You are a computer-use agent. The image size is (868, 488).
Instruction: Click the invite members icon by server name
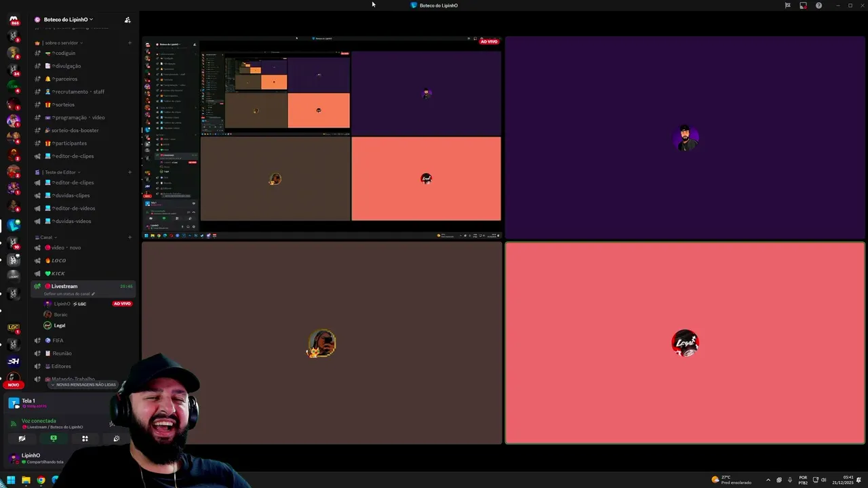pos(127,20)
